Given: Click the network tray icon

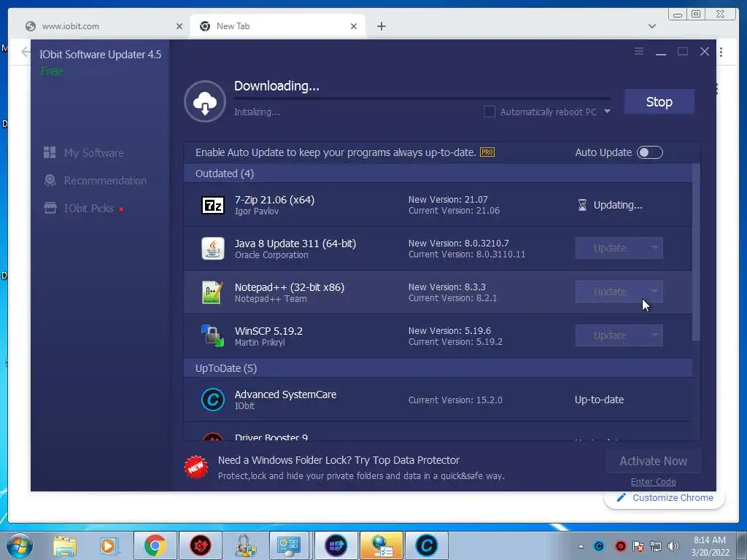Looking at the screenshot, I should (656, 546).
